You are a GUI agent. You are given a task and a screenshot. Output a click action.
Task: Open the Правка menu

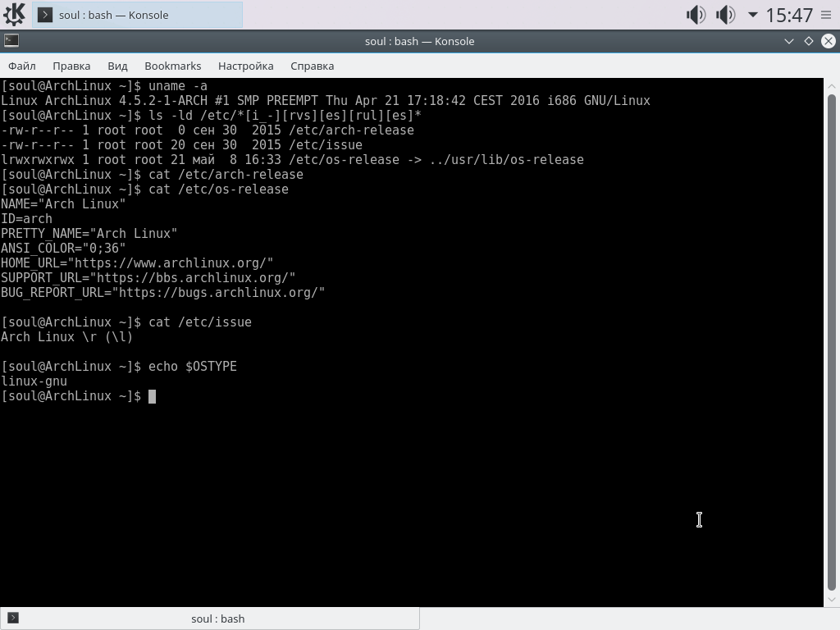click(x=71, y=66)
